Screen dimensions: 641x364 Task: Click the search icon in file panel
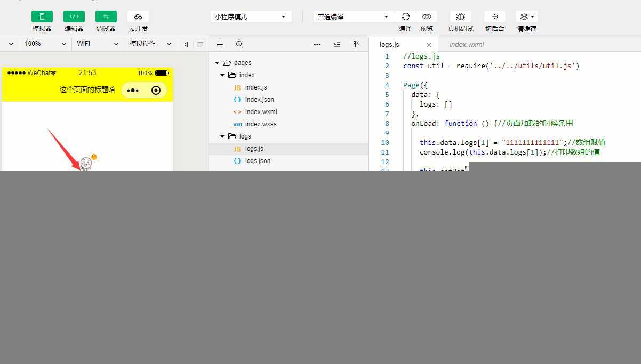[239, 44]
